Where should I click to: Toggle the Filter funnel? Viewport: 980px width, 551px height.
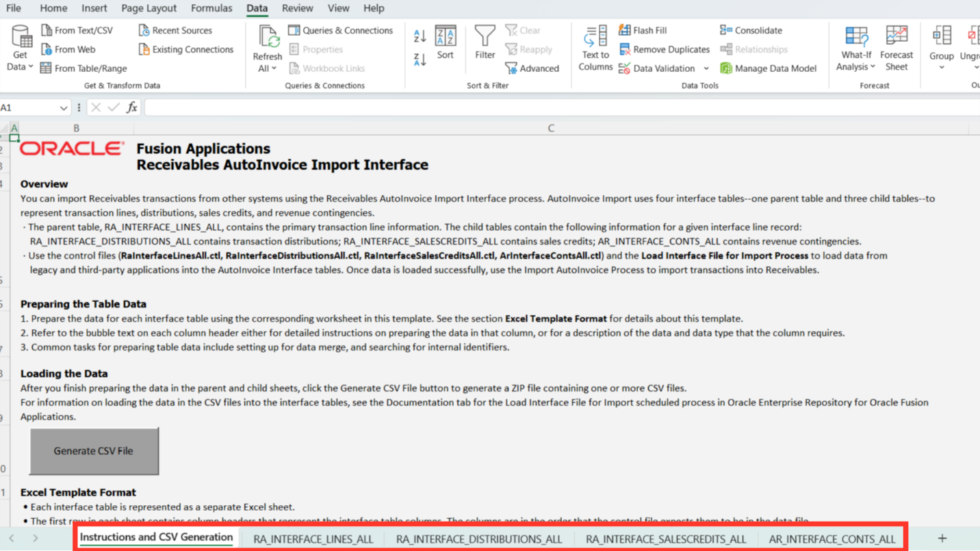(x=485, y=42)
